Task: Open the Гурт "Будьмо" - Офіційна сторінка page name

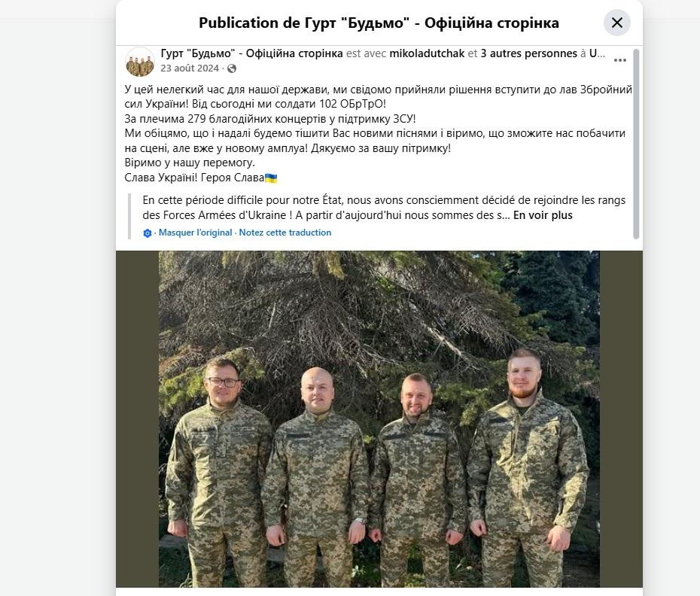Action: [252, 53]
